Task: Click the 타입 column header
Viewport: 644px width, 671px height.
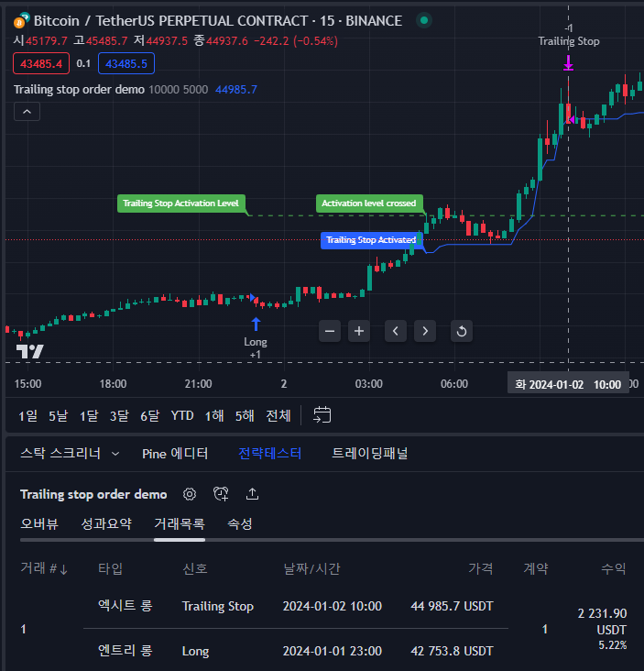Action: pos(110,568)
